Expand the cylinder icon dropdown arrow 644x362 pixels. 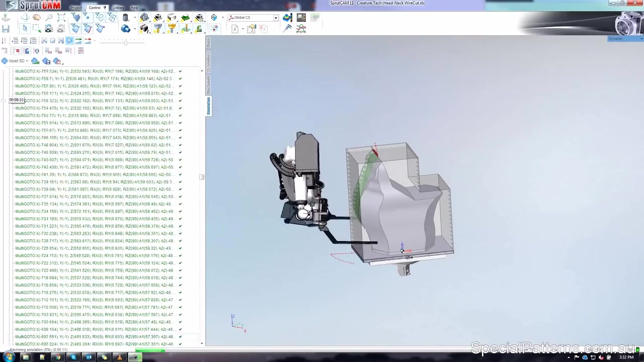[x=135, y=18]
